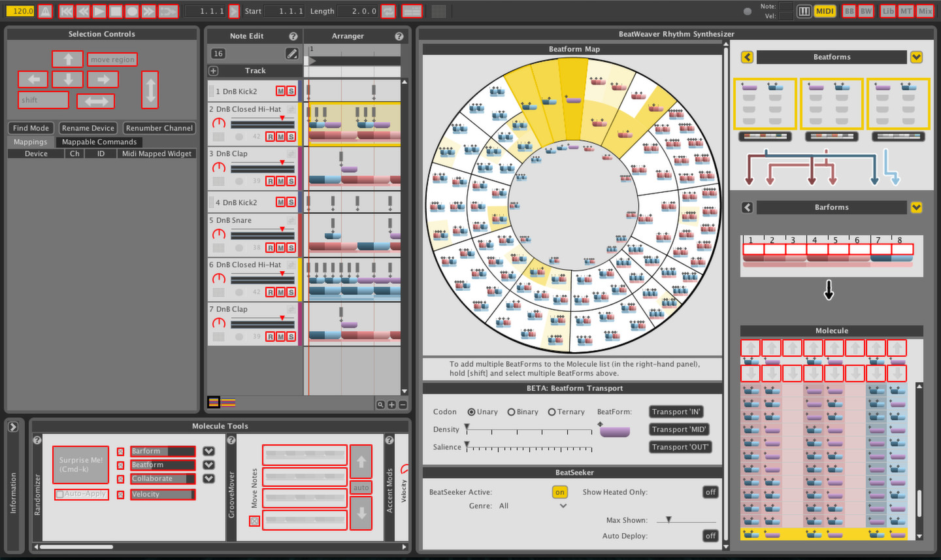Image resolution: width=941 pixels, height=560 pixels.
Task: Enable the Auto-Apply checkbox in Randomizer
Action: click(59, 495)
